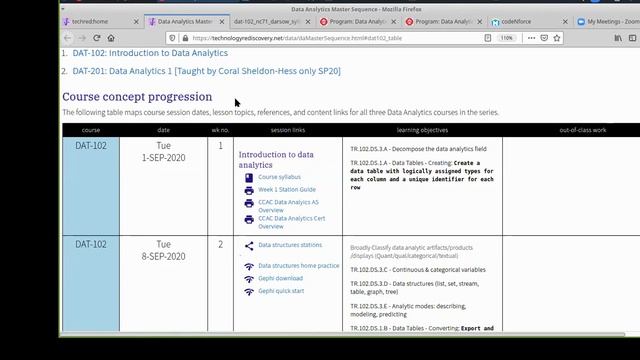Screen dimensions: 640x360
Task: Open the Gephi quick start link
Action: click(x=281, y=291)
